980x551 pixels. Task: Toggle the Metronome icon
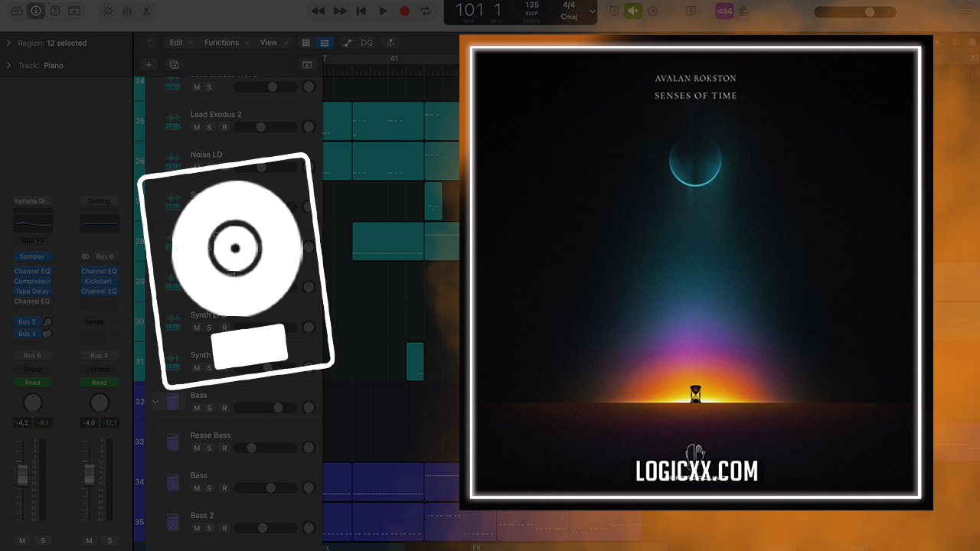[743, 11]
